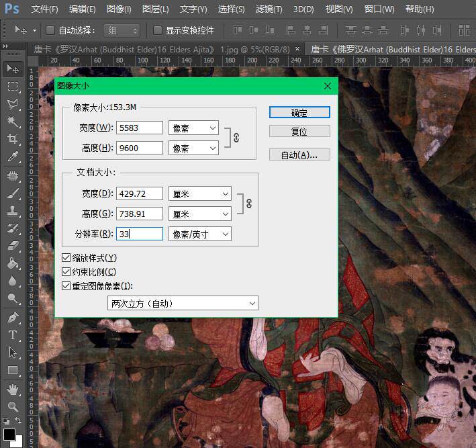
Task: Open the 编辑(E) menu
Action: click(x=83, y=9)
